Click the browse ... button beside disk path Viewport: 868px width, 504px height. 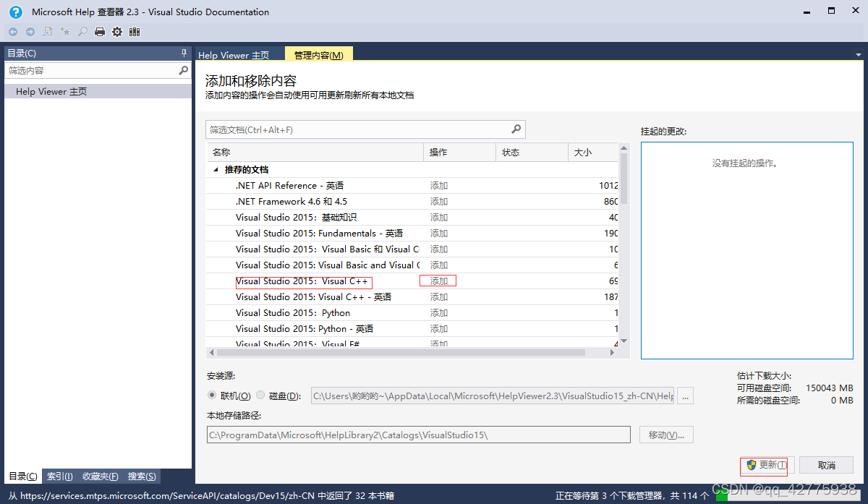(x=685, y=396)
